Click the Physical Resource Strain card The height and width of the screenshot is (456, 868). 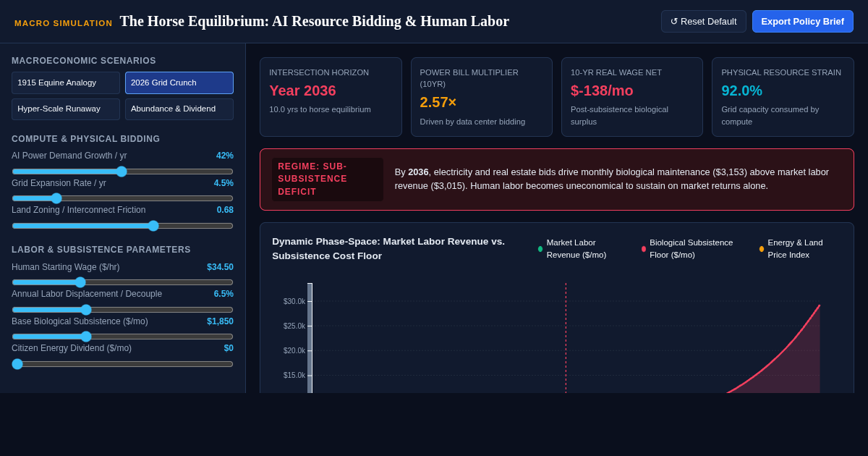pyautogui.click(x=783, y=97)
